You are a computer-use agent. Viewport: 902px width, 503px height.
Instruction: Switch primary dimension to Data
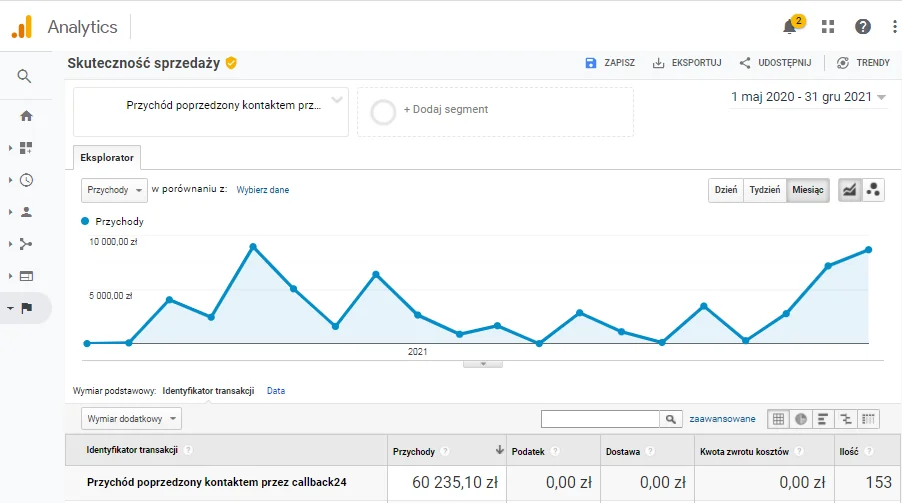coord(275,391)
